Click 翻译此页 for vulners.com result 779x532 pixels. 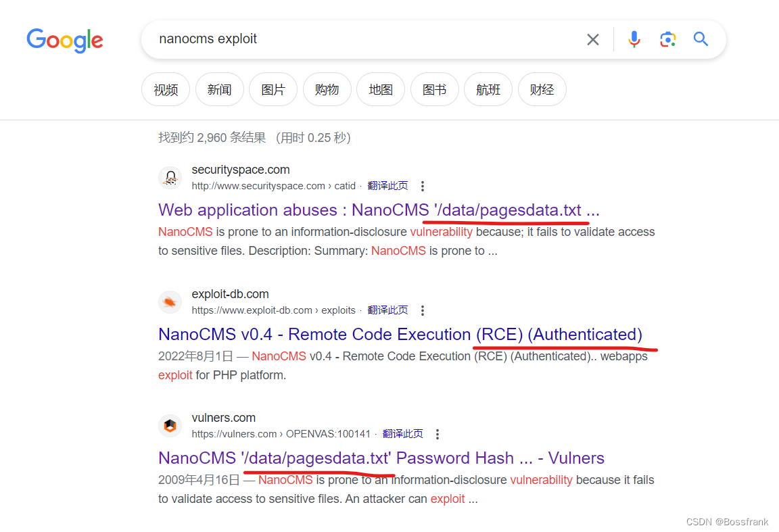[x=402, y=434]
